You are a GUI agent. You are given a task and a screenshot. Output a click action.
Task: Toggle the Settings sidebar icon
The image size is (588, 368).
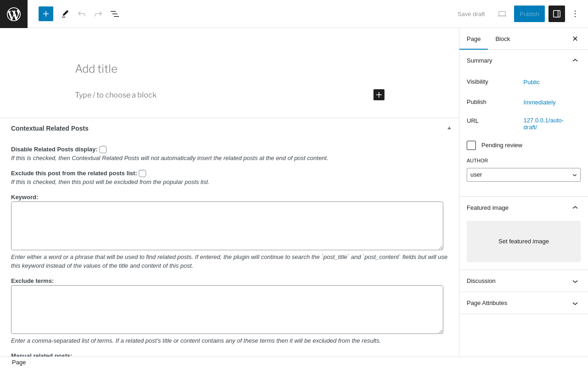click(x=557, y=14)
